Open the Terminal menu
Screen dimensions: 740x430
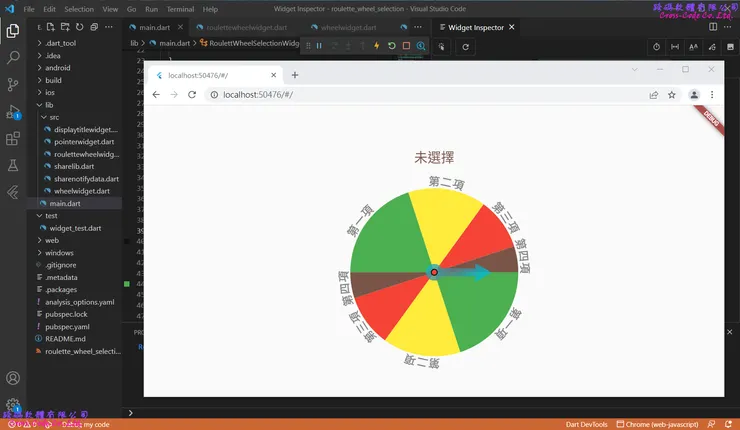[180, 9]
